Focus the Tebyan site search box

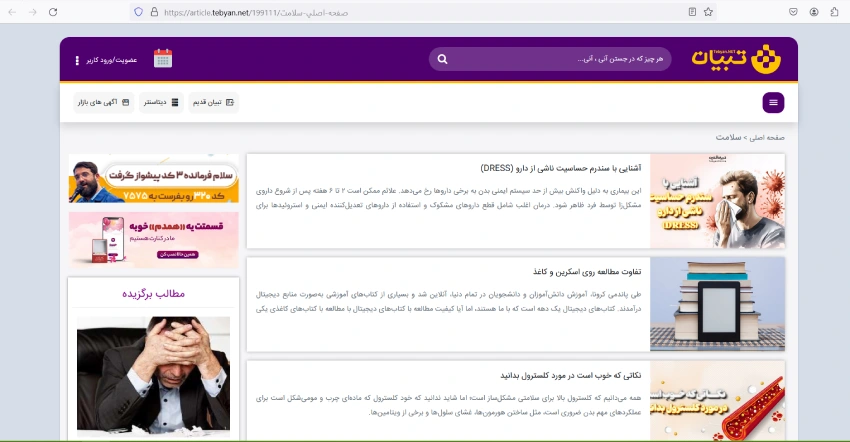pyautogui.click(x=550, y=59)
